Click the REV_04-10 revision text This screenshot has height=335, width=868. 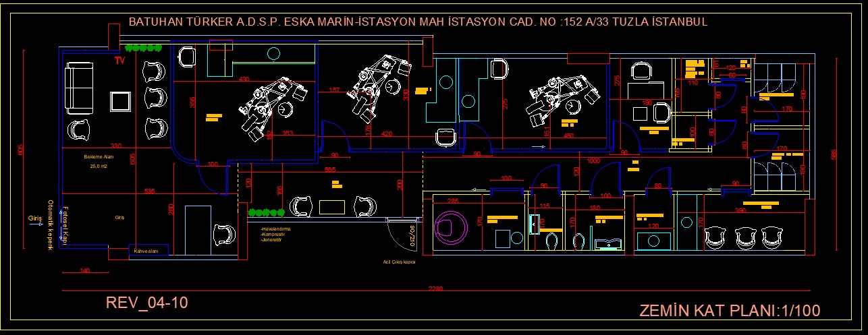[x=146, y=303]
